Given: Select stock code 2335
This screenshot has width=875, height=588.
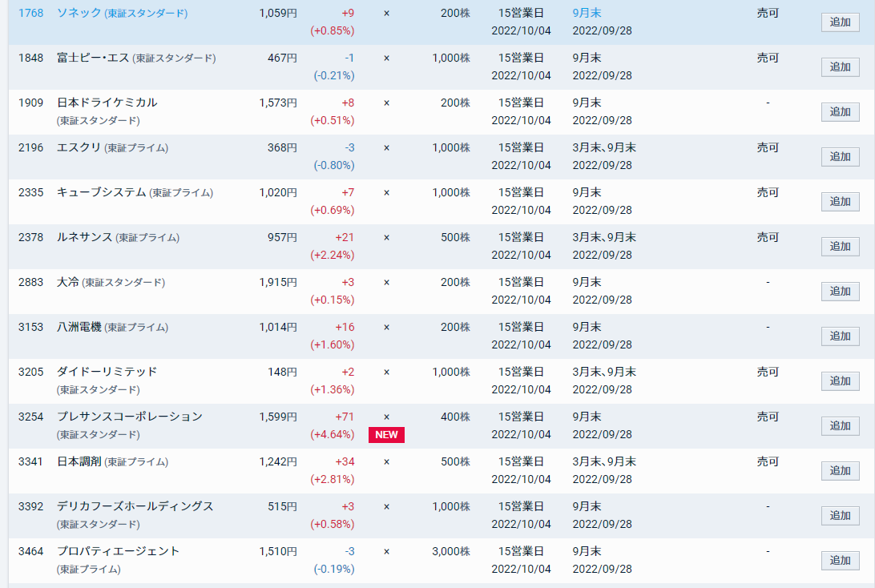Looking at the screenshot, I should tap(30, 192).
